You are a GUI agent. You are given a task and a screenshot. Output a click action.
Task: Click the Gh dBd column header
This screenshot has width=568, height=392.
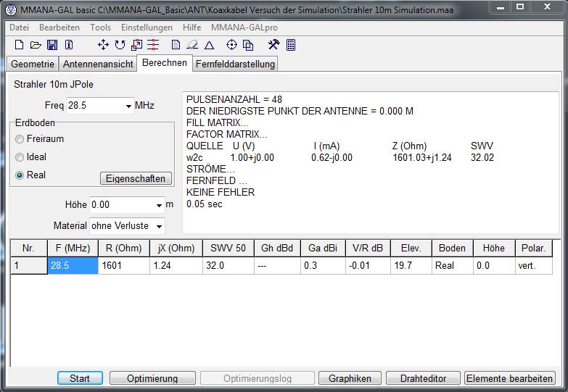pyautogui.click(x=277, y=248)
